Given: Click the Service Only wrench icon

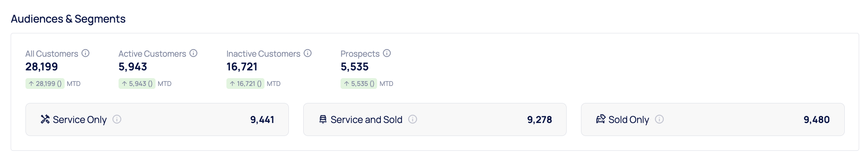Looking at the screenshot, I should (45, 119).
